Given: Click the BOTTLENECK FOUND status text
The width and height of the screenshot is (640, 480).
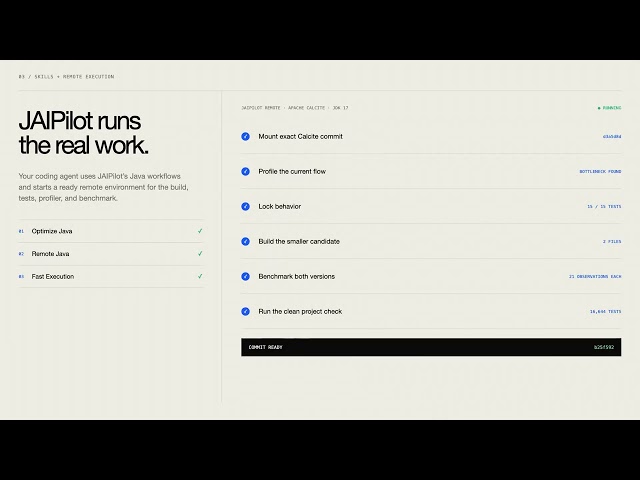Looking at the screenshot, I should 600,171.
